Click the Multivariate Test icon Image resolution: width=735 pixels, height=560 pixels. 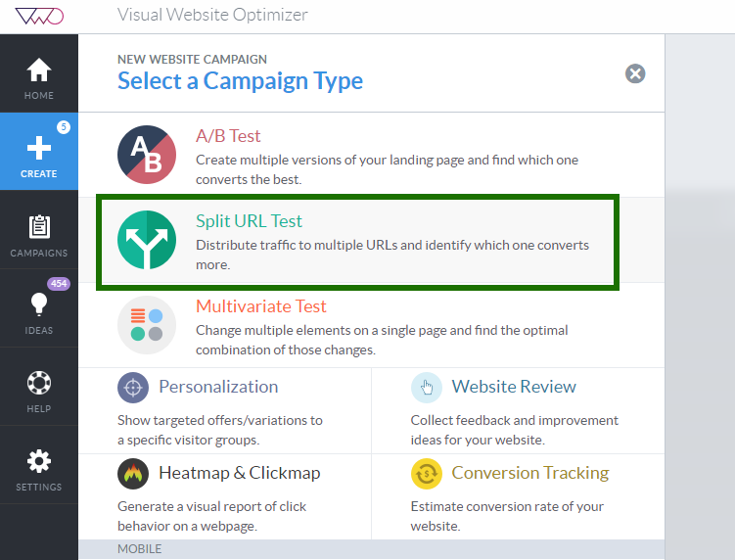[147, 325]
